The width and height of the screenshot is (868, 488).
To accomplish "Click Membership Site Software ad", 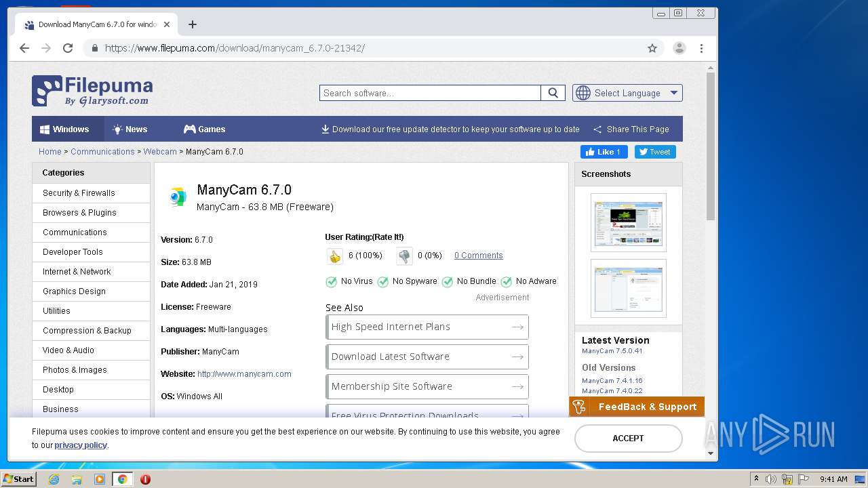I will click(x=427, y=386).
